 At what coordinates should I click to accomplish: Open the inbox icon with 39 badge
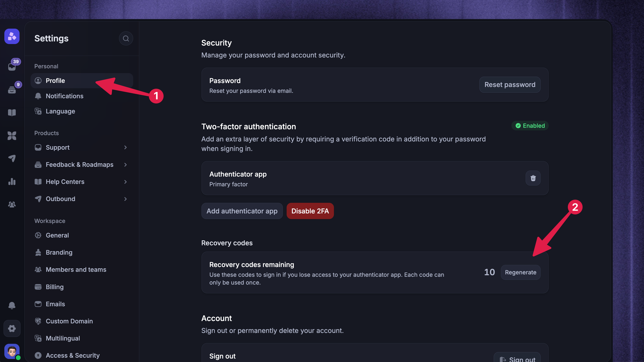pyautogui.click(x=12, y=66)
